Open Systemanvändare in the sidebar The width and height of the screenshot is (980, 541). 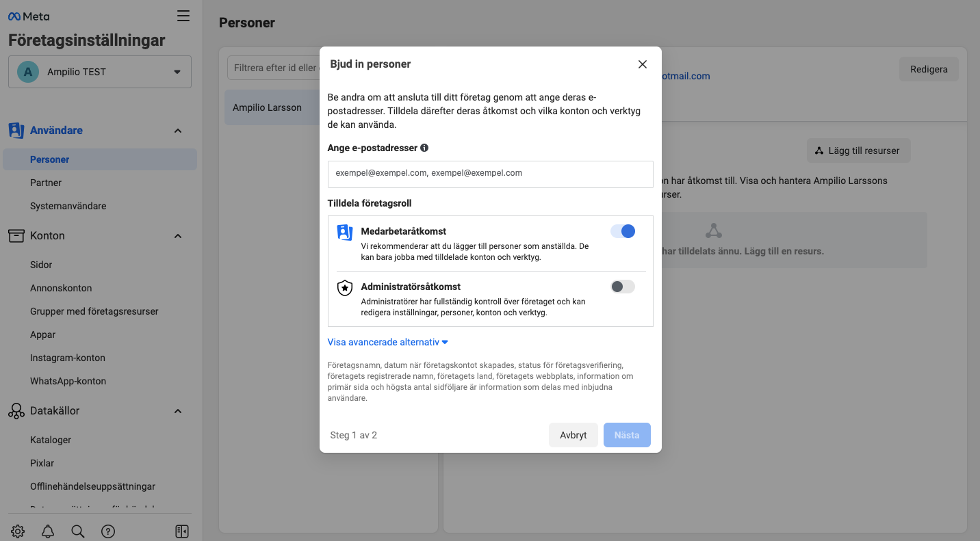[x=68, y=206]
